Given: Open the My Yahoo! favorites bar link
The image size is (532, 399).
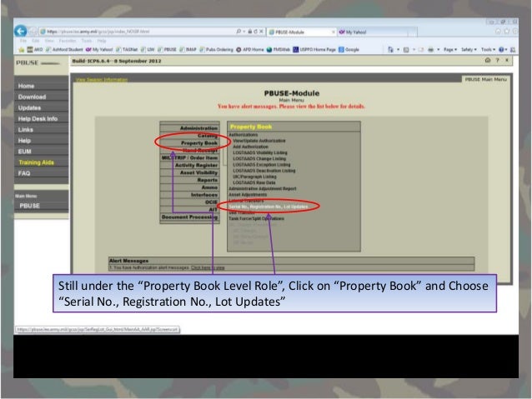Looking at the screenshot, I should [99, 49].
